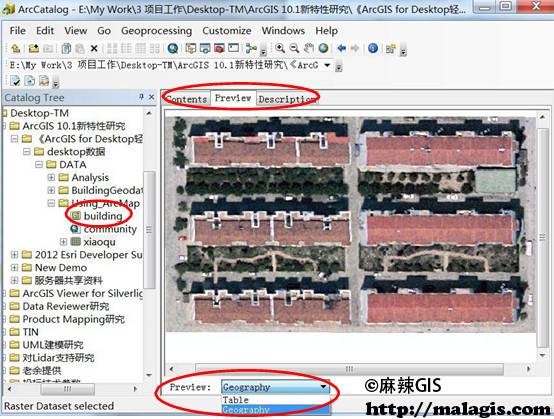Switch to the Preview tab
This screenshot has width=554, height=419.
pyautogui.click(x=233, y=98)
